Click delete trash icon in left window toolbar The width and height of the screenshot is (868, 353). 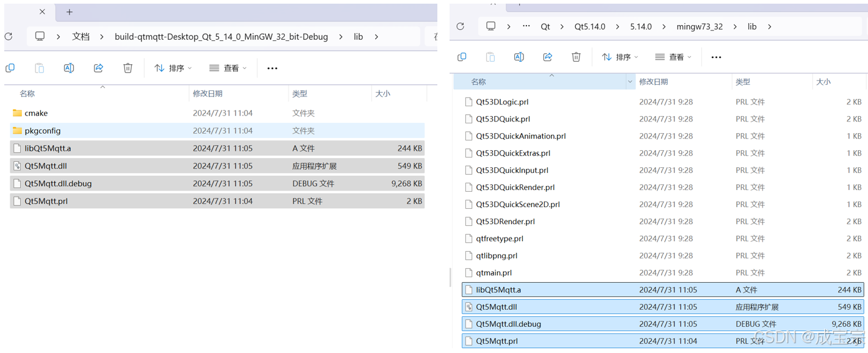(127, 68)
